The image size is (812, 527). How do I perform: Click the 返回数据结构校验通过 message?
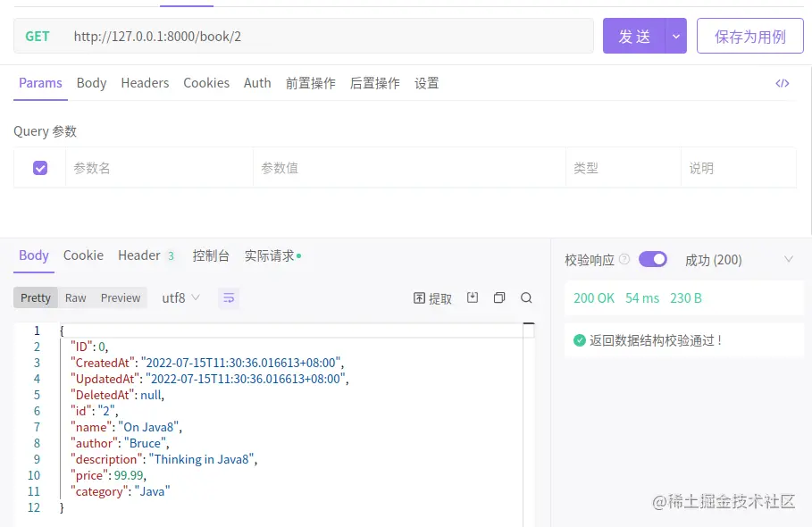click(655, 340)
